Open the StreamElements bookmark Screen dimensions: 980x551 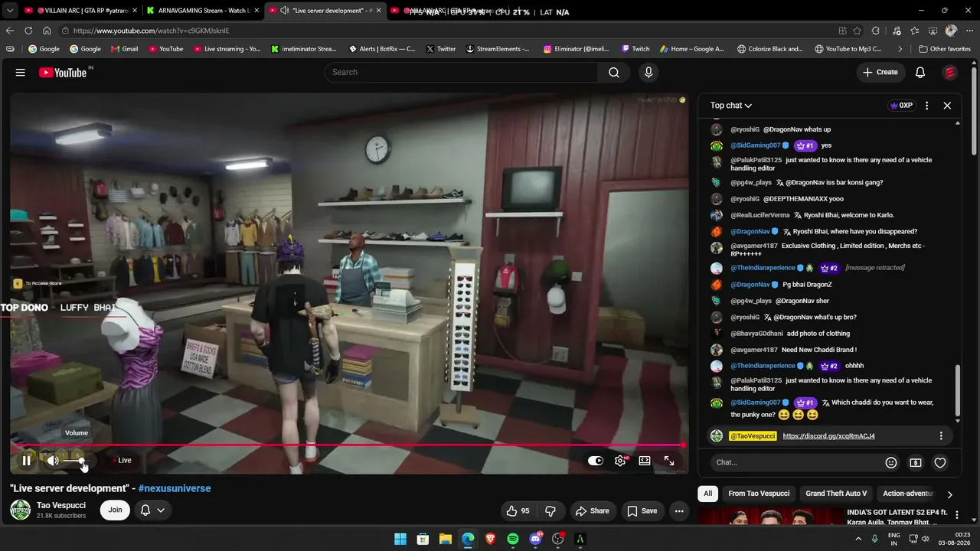click(498, 49)
